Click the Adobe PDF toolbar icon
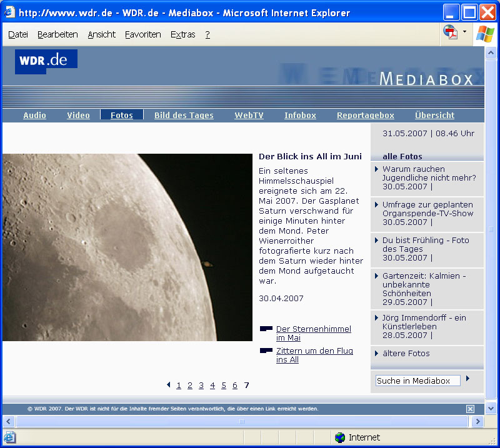This screenshot has width=500, height=448. pos(451,32)
